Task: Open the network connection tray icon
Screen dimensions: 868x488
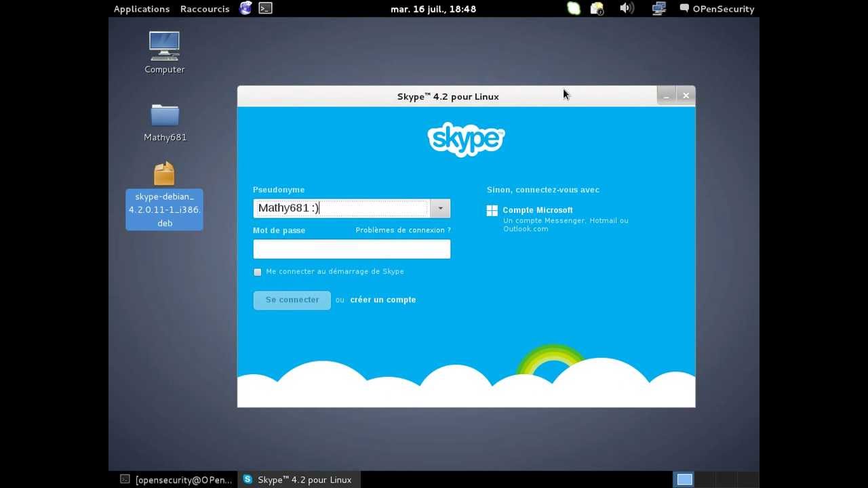Action: click(x=658, y=9)
